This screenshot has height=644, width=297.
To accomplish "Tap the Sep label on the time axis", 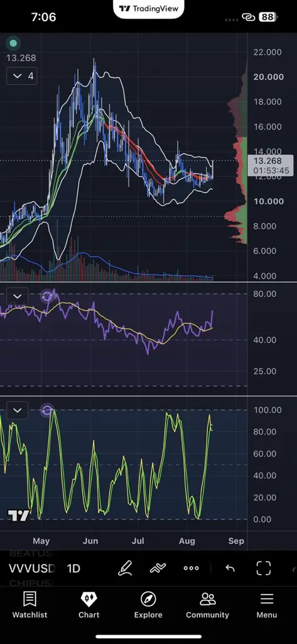I will (236, 541).
